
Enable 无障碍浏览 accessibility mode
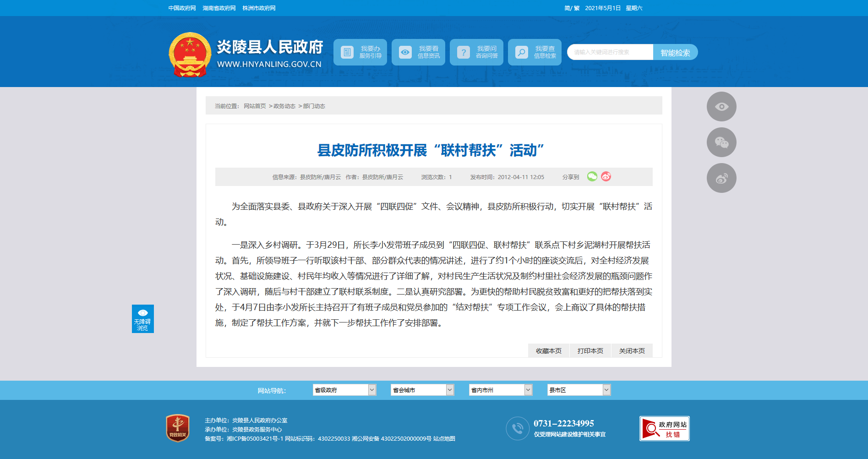click(x=143, y=319)
